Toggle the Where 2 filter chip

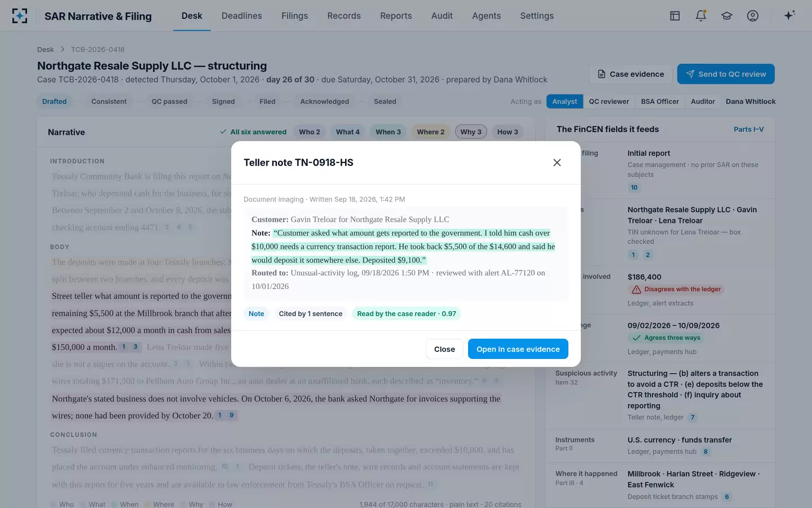tap(431, 132)
